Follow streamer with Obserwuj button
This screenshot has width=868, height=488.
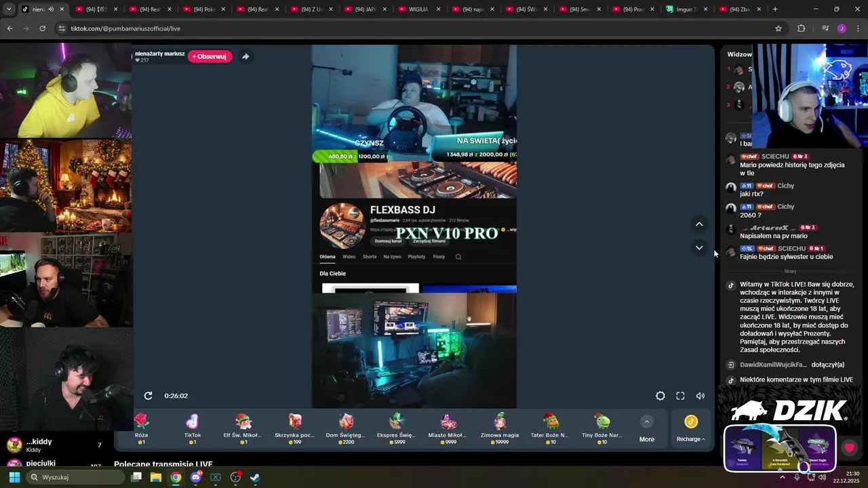tap(210, 56)
